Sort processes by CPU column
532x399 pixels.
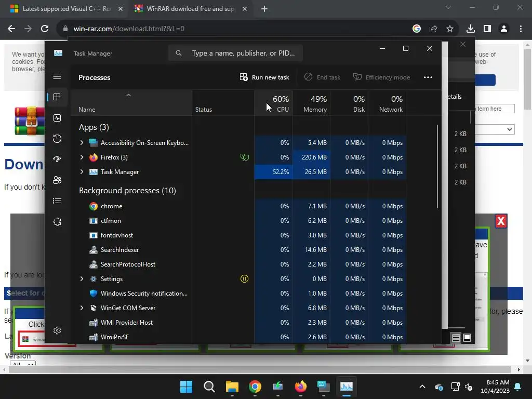(273, 103)
